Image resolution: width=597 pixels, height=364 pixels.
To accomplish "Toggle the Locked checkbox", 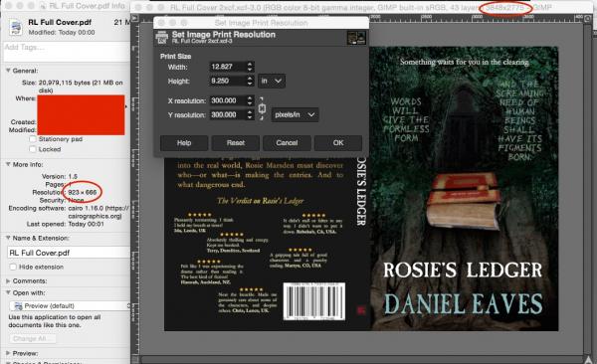I will [33, 149].
